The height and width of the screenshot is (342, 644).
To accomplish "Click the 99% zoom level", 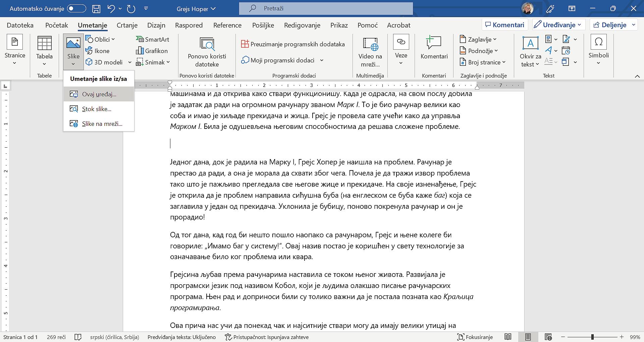I will tap(635, 337).
